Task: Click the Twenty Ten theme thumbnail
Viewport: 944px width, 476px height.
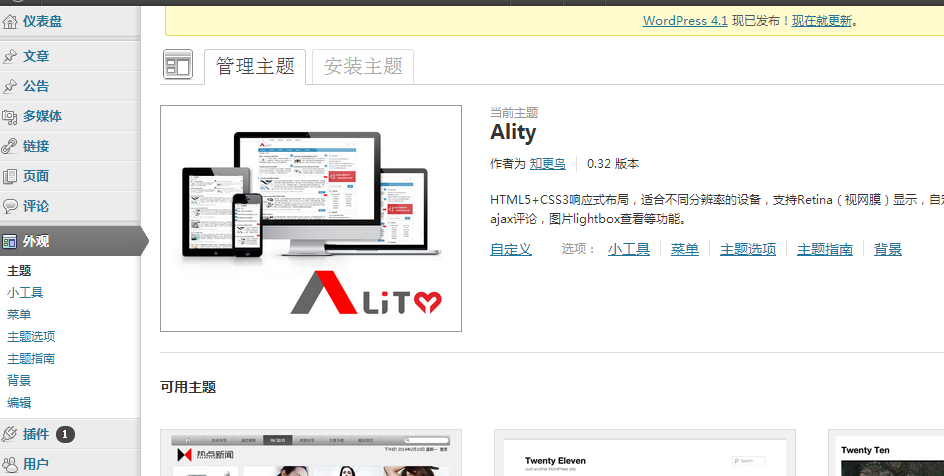Action: (x=886, y=453)
